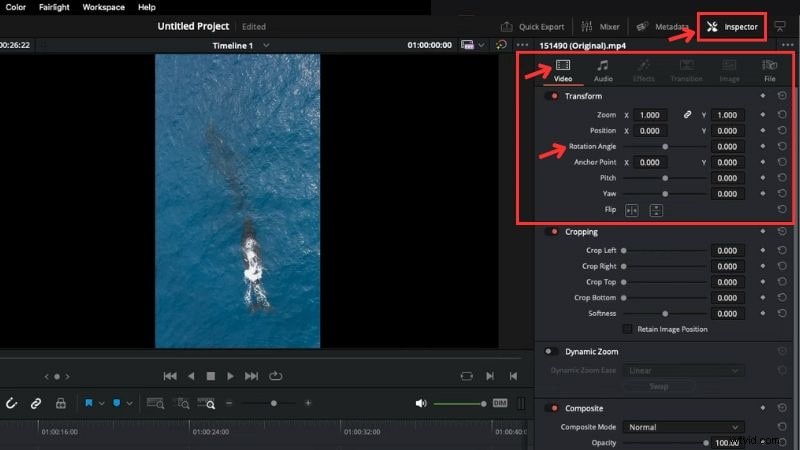Toggle the position lock icon
The height and width of the screenshot is (450, 800).
click(61, 404)
